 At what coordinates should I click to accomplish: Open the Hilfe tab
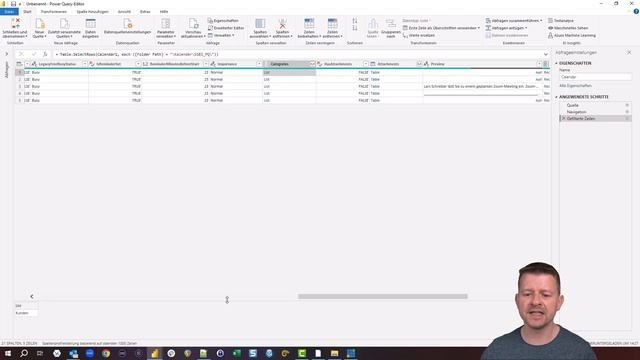(x=164, y=12)
